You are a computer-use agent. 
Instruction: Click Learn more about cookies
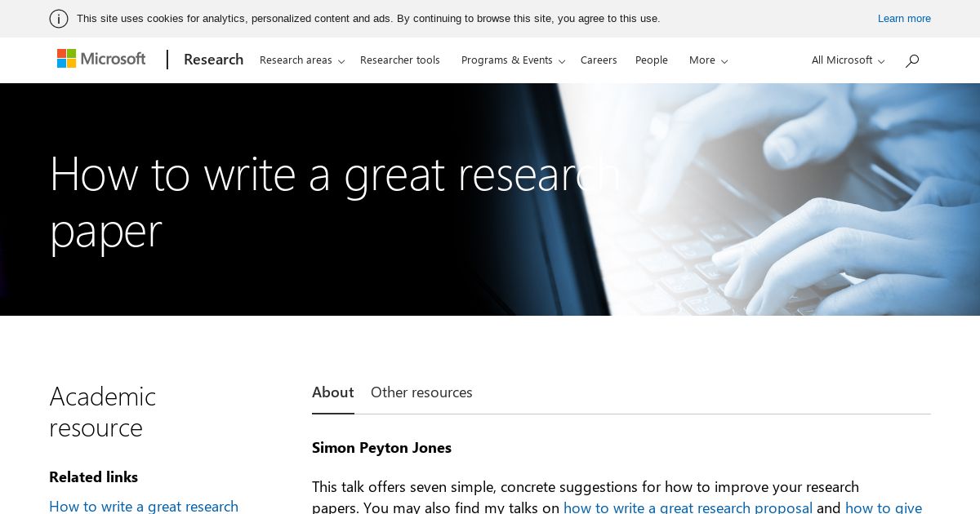904,19
